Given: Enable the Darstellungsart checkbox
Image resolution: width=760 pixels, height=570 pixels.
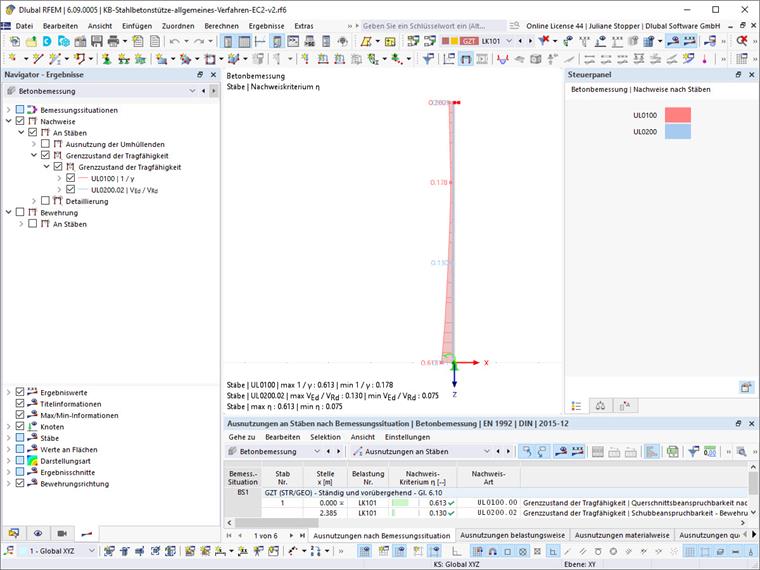Looking at the screenshot, I should click(x=20, y=460).
